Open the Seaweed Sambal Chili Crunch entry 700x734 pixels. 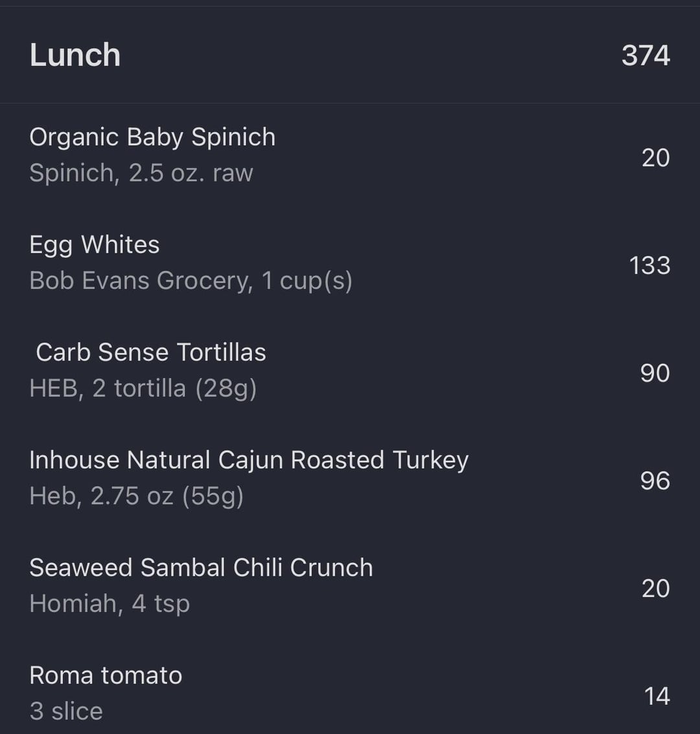click(201, 567)
